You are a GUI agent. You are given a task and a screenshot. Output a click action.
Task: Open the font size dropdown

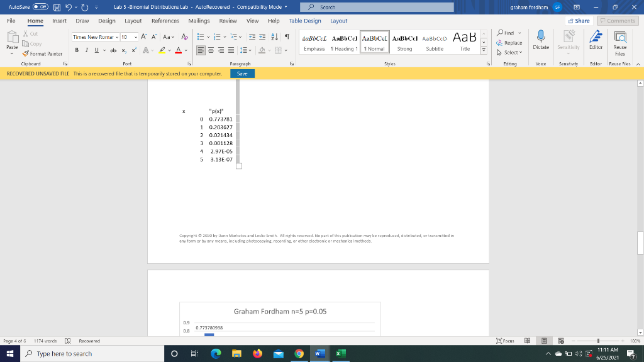coord(136,37)
